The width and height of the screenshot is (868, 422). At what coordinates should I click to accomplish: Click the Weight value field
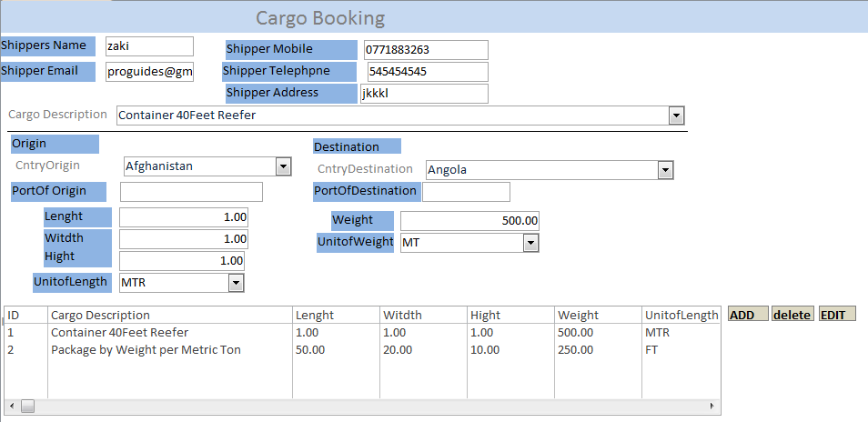pyautogui.click(x=469, y=221)
